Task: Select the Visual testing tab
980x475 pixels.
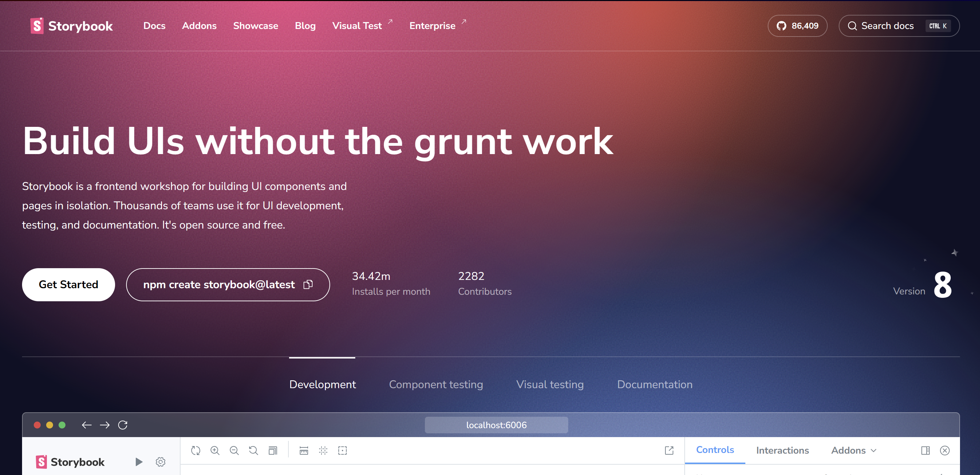Action: 550,384
